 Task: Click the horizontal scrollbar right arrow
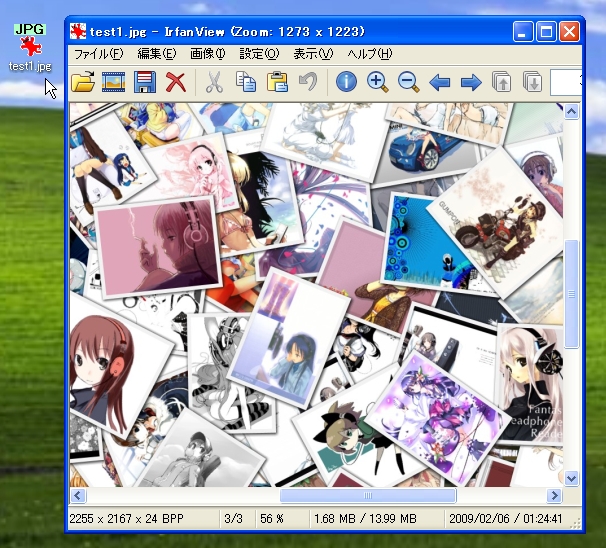554,495
